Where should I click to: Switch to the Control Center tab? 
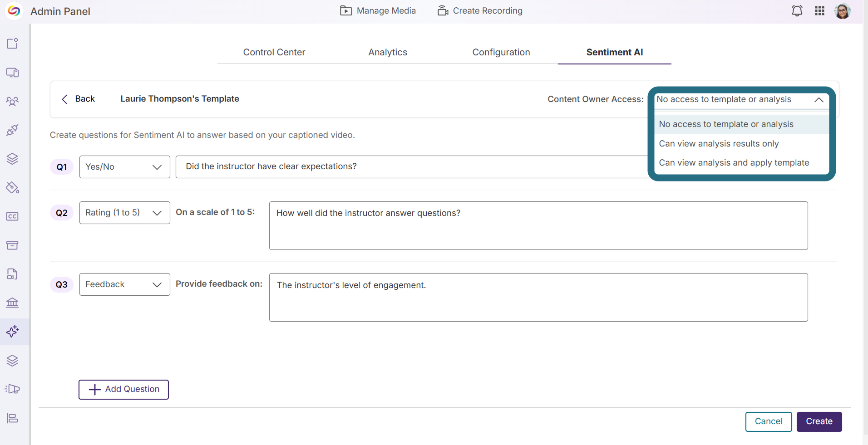(274, 52)
